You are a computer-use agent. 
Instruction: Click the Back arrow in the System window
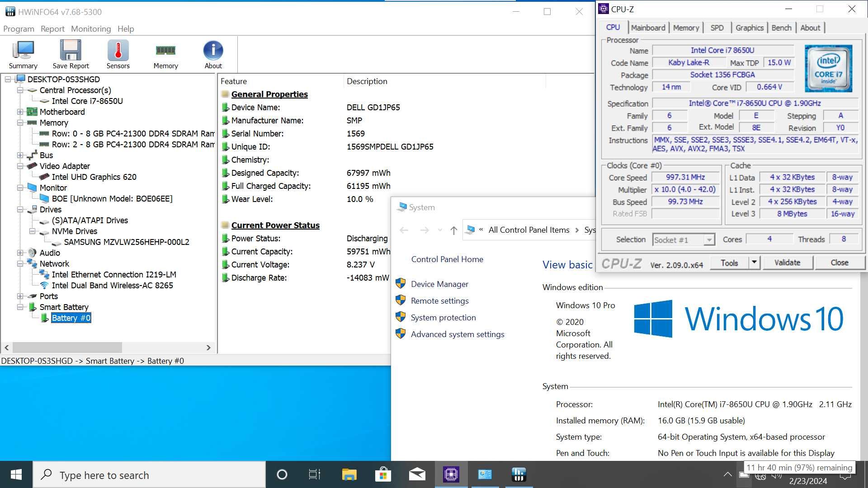[x=404, y=230]
